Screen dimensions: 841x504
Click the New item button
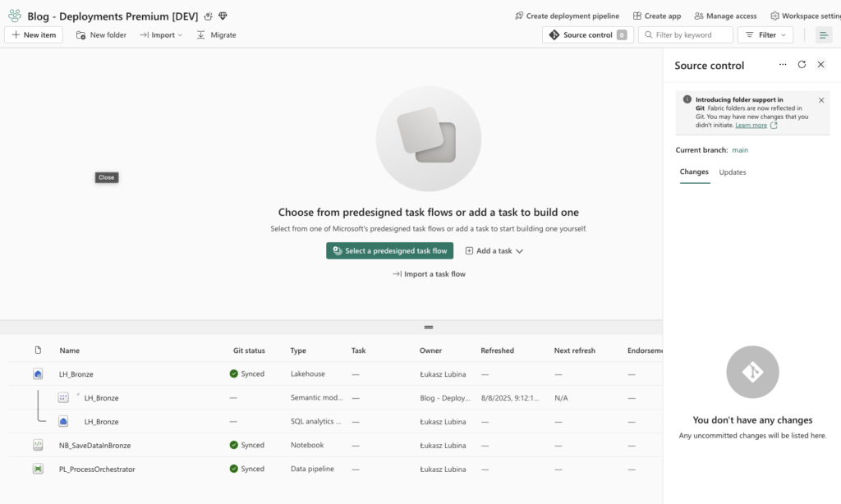click(x=34, y=35)
